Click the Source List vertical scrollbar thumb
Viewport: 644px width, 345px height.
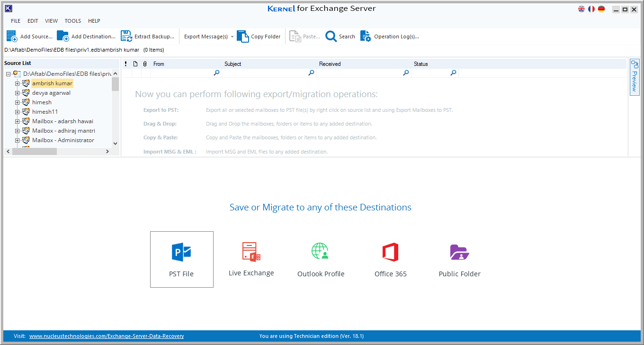(x=115, y=84)
